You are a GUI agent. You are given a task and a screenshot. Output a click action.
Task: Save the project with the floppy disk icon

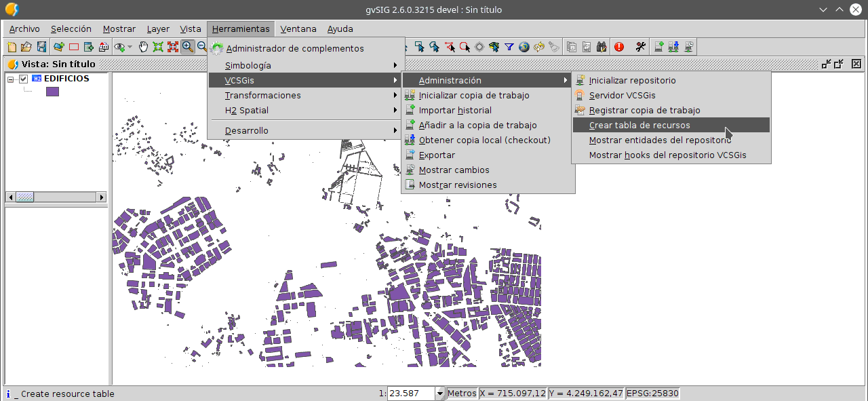[41, 47]
